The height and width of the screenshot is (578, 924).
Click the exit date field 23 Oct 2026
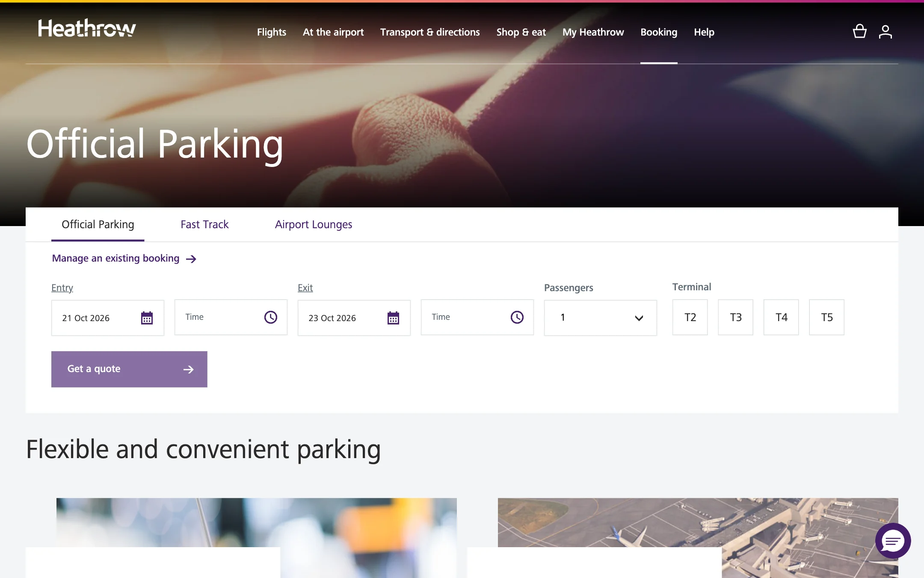coord(354,318)
